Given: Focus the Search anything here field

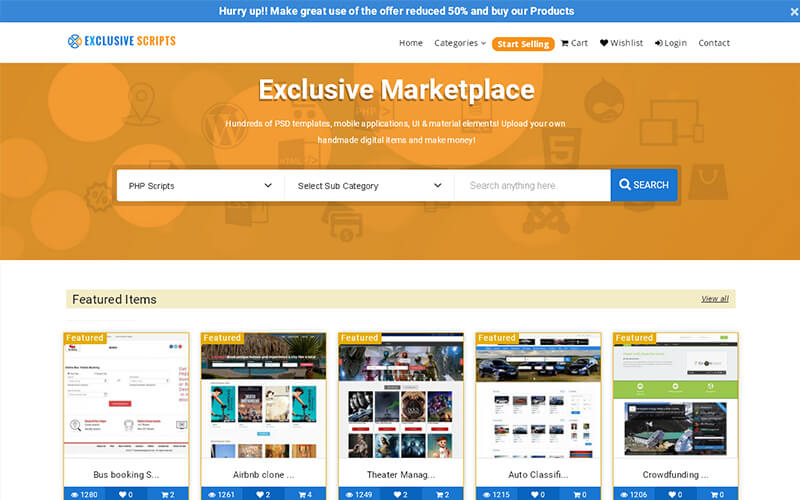Looking at the screenshot, I should tap(532, 185).
